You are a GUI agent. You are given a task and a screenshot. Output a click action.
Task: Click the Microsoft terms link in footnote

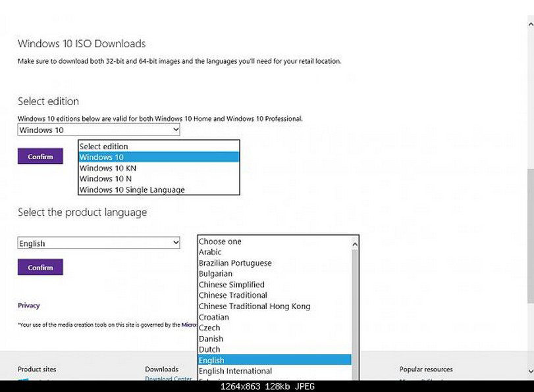pyautogui.click(x=189, y=325)
